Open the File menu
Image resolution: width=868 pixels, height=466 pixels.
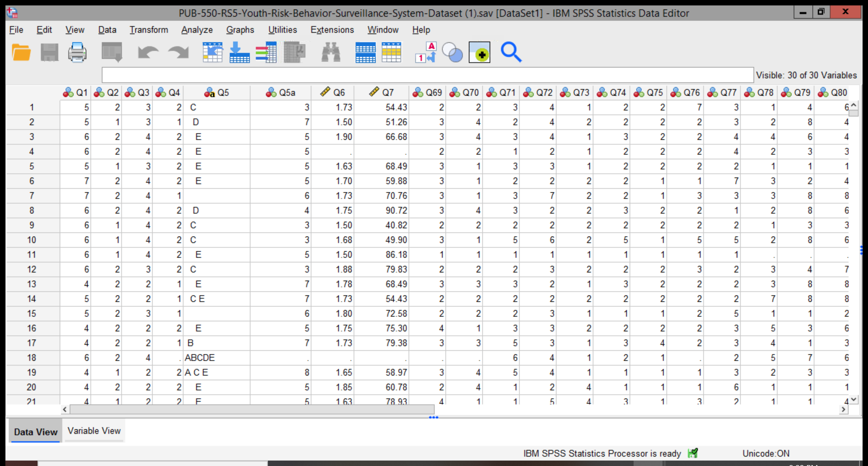16,30
